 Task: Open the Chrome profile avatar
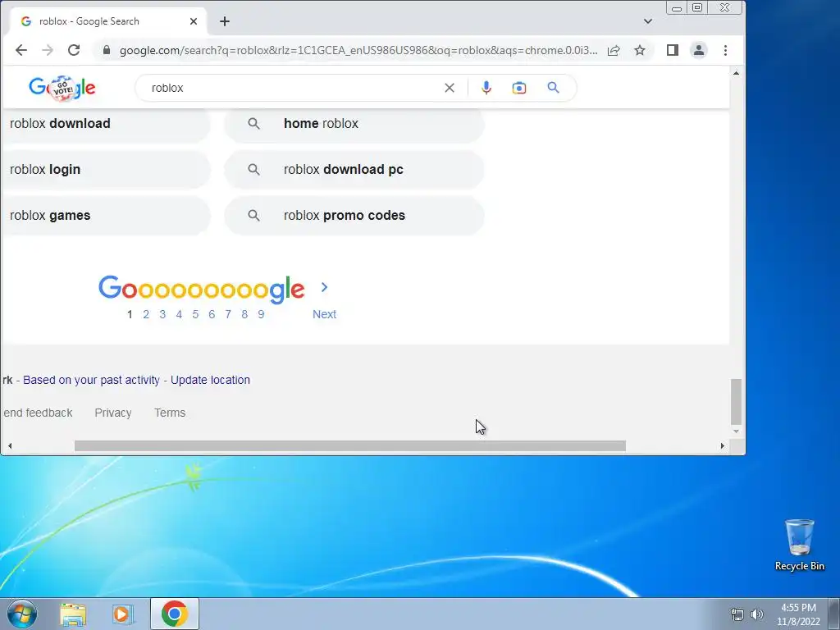(x=699, y=50)
